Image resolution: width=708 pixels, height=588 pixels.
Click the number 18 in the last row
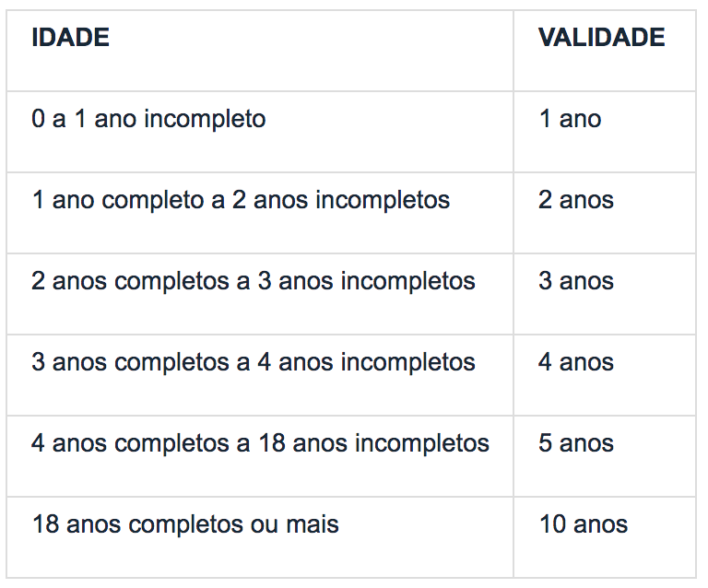pyautogui.click(x=45, y=524)
